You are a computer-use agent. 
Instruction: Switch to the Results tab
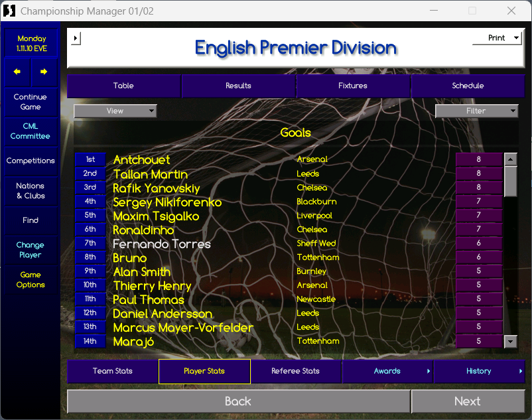[x=239, y=86]
